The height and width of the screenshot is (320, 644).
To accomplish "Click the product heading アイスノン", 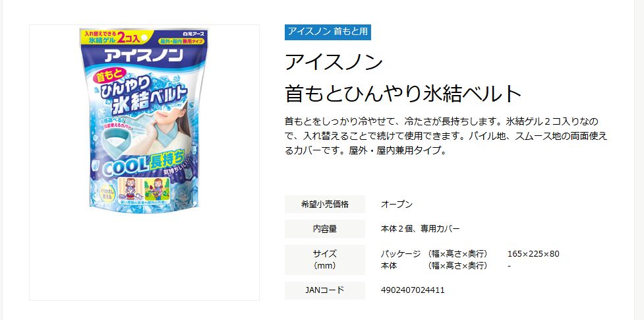I will click(334, 63).
